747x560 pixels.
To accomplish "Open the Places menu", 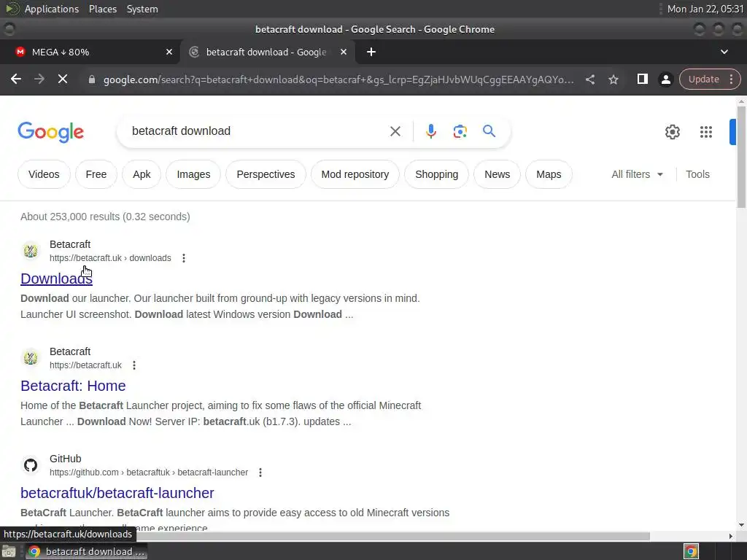I will pos(102,9).
